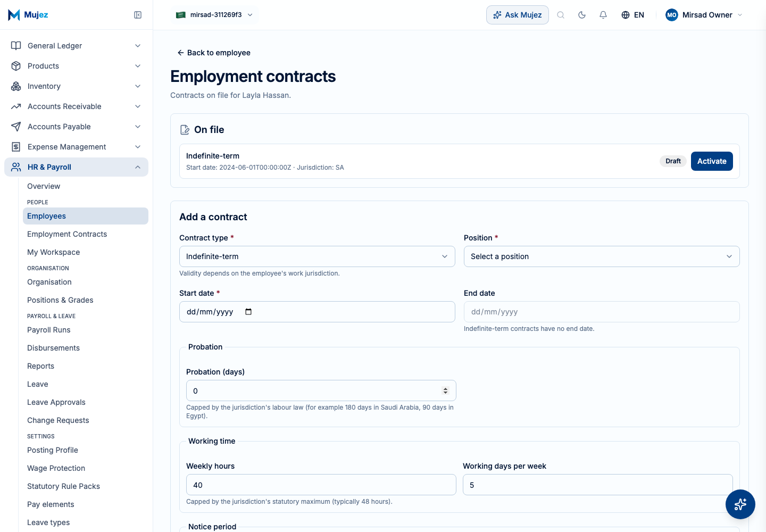Screen dimensions: 766x532
Task: Expand Accounts Payable chevron
Action: click(x=138, y=127)
